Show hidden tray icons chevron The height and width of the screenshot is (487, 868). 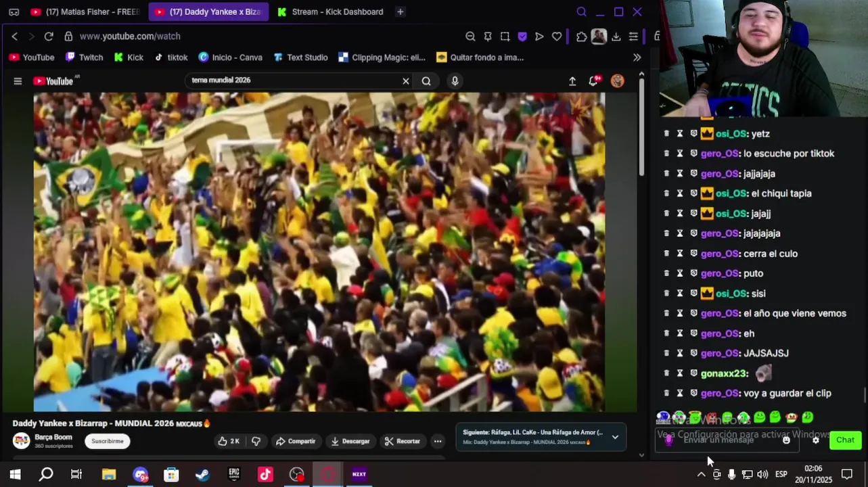tap(701, 474)
